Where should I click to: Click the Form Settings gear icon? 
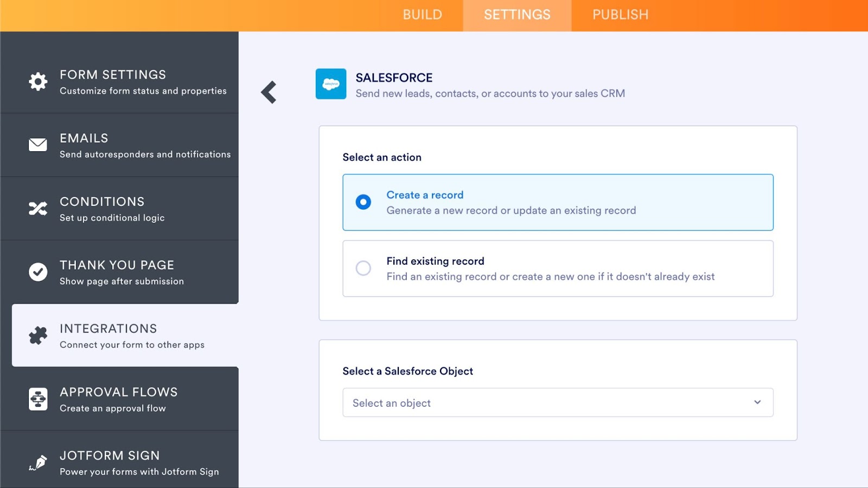[38, 82]
